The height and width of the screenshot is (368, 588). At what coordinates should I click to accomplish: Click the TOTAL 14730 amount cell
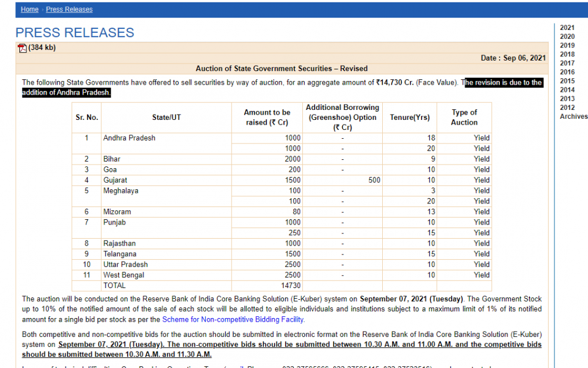coord(266,286)
